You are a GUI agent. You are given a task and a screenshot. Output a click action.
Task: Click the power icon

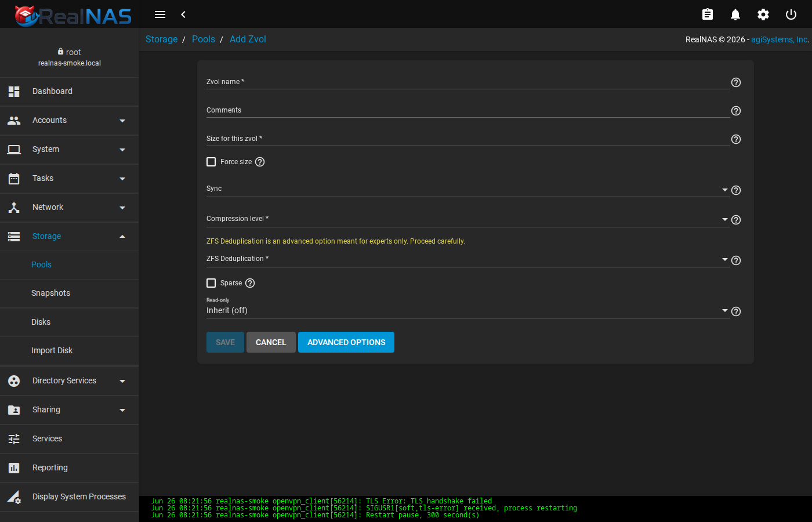pyautogui.click(x=791, y=14)
